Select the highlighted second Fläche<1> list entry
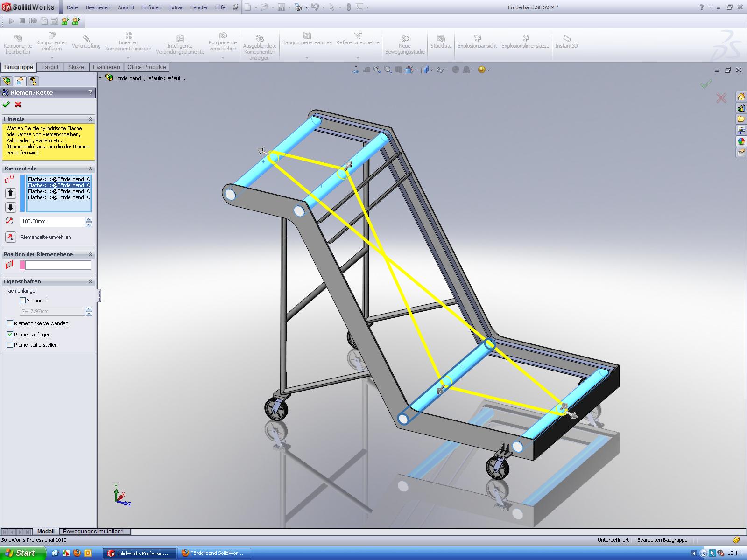Viewport: 747px width, 560px height. (59, 185)
